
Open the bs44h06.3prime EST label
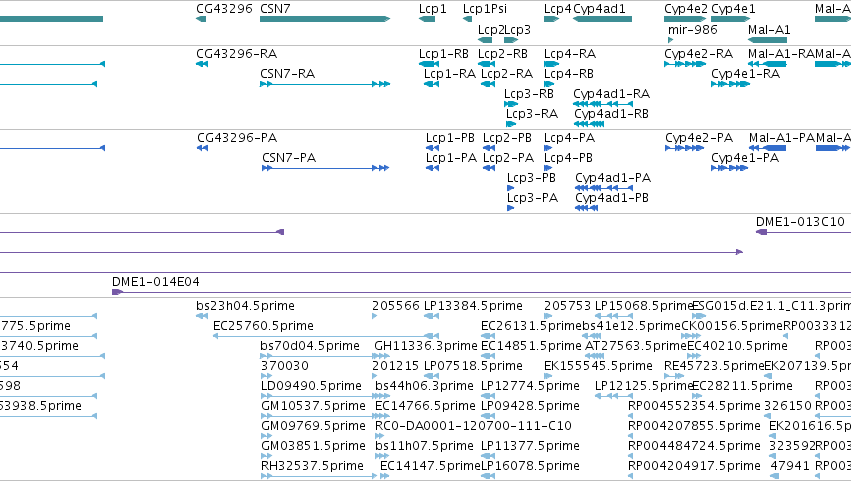click(424, 387)
